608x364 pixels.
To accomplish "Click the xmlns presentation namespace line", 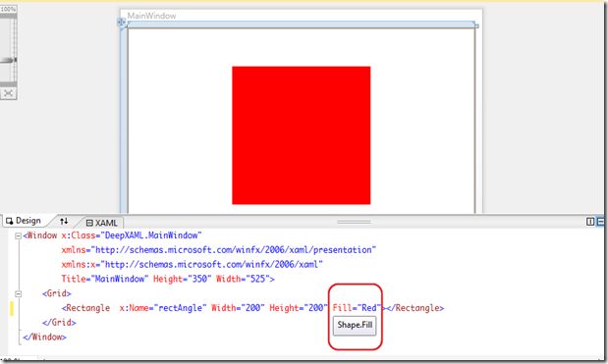I will pyautogui.click(x=219, y=250).
